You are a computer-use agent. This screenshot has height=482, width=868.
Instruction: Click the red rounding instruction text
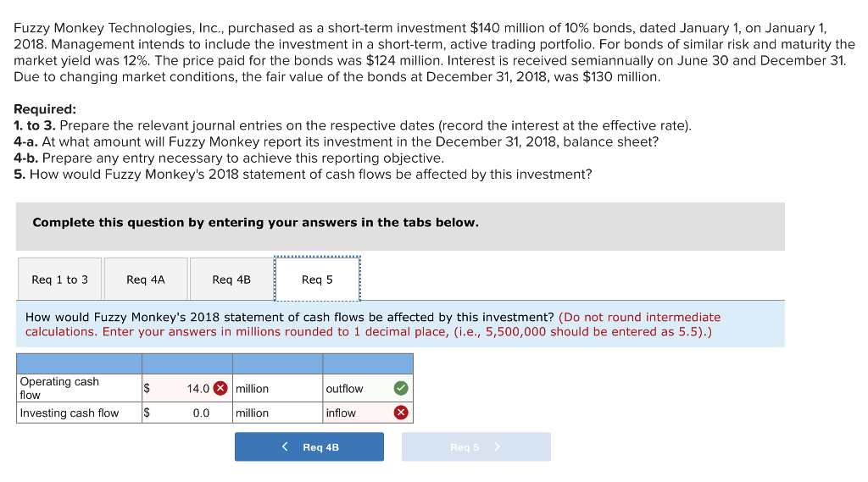pyautogui.click(x=373, y=324)
